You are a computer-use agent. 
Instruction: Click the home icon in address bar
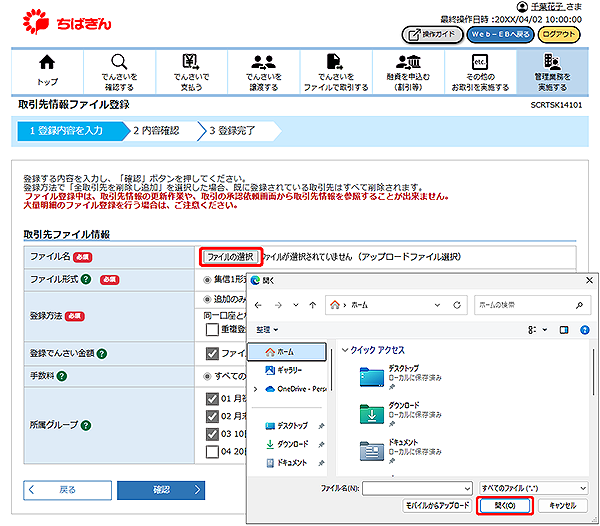(335, 305)
